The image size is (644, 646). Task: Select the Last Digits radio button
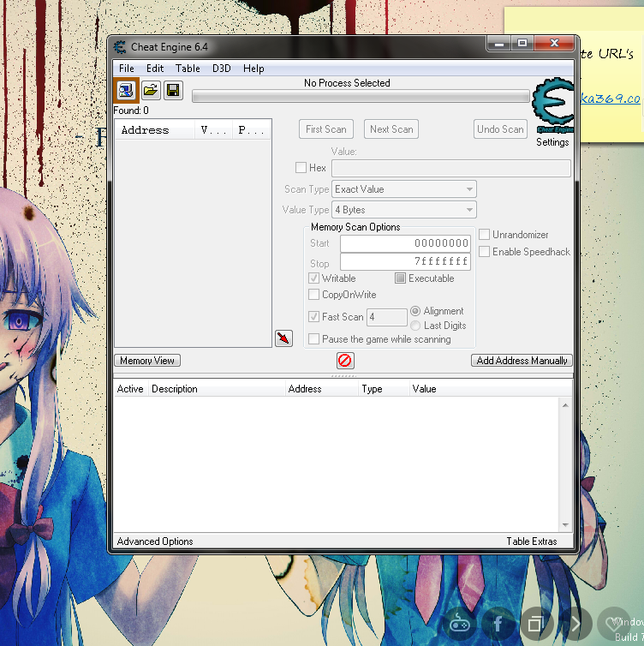(415, 326)
